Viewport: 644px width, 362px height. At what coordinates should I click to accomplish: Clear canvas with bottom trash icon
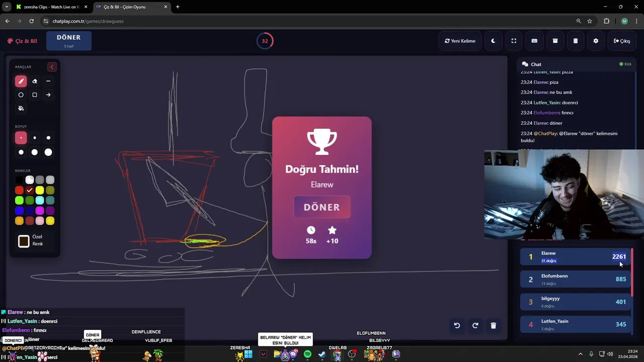pyautogui.click(x=493, y=325)
